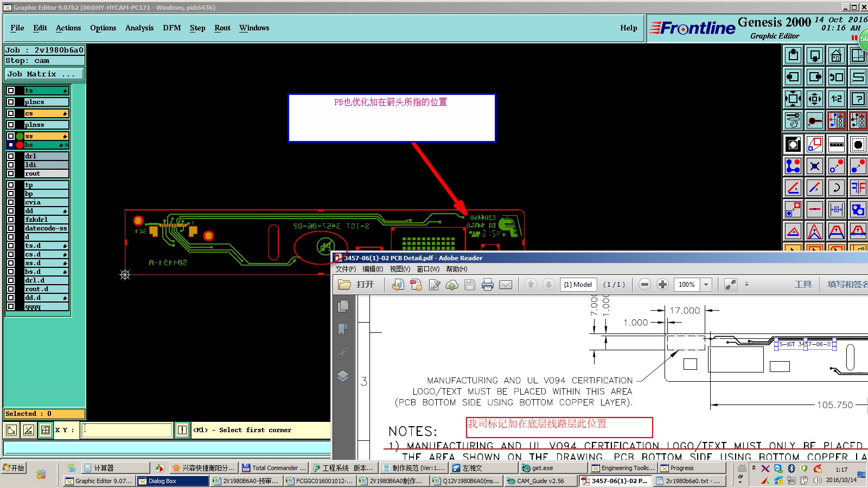The width and height of the screenshot is (868, 488).
Task: Click the pan left arrow icon
Action: (793, 76)
